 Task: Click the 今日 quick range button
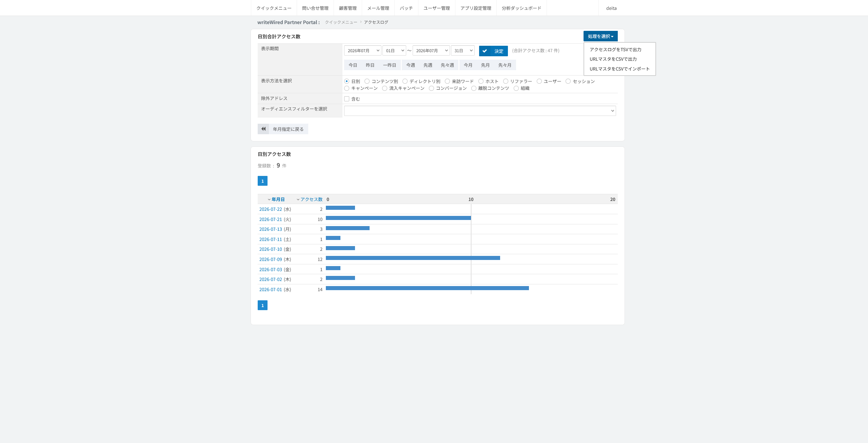pos(353,65)
